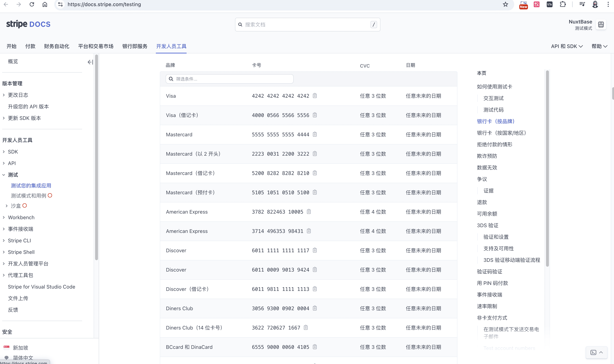The height and width of the screenshot is (364, 614).
Task: Copy American Express 3714 496353 98431 number
Action: point(309,231)
